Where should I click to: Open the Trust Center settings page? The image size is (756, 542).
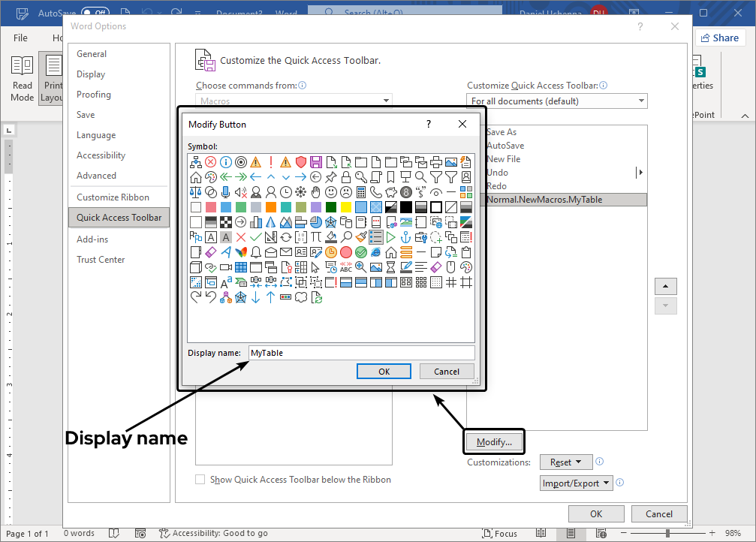coord(101,259)
